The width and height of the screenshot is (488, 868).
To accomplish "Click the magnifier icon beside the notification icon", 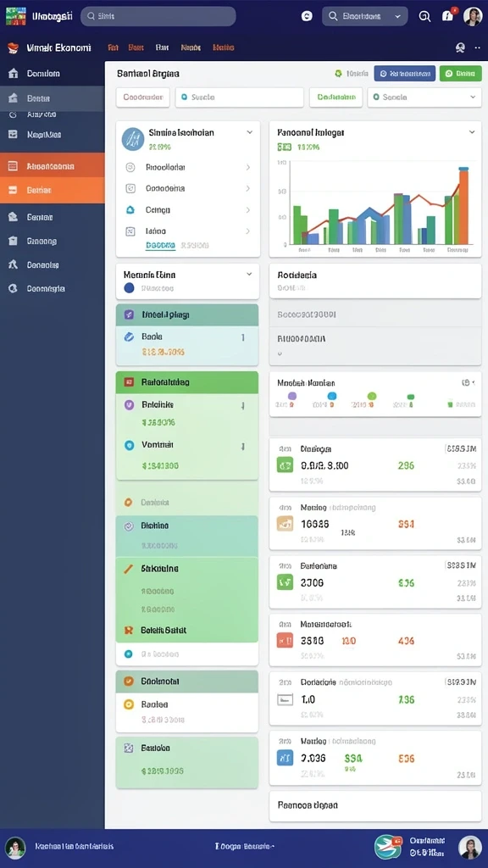I will click(424, 16).
